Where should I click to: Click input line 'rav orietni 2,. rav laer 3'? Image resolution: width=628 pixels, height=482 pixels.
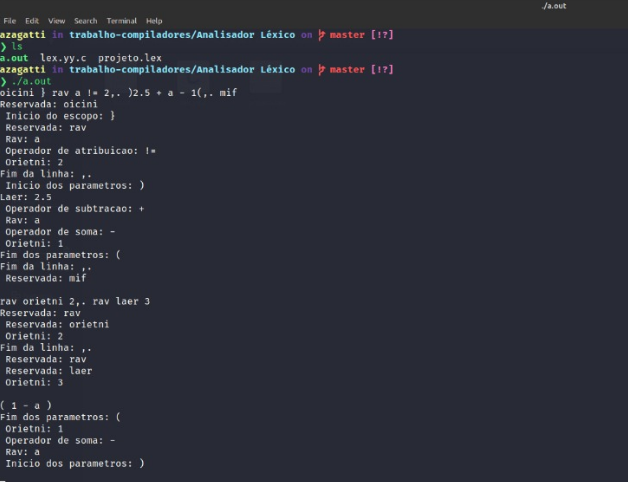coord(75,302)
